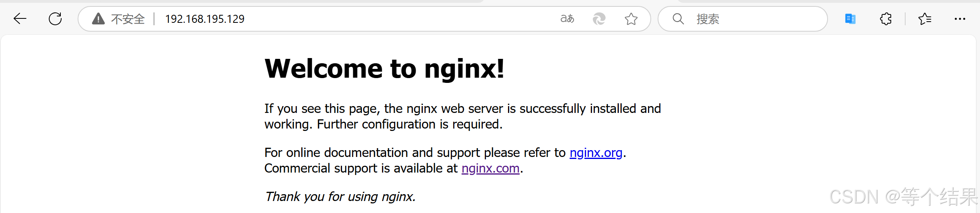
Task: Go back using the back arrow
Action: 20,19
